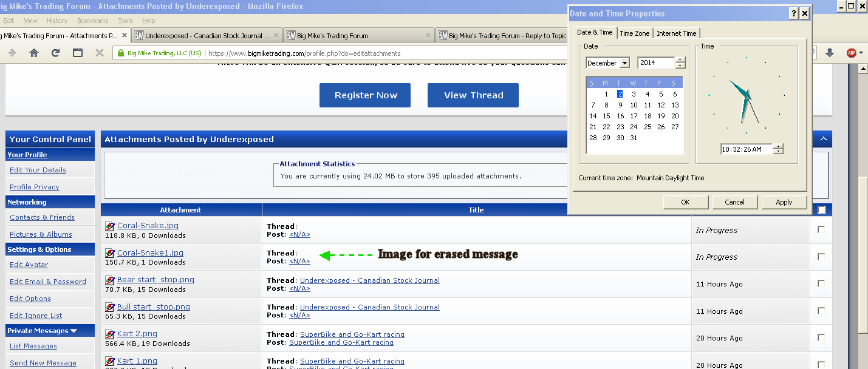The height and width of the screenshot is (369, 868).
Task: Open the Edit Your Details link
Action: point(38,170)
